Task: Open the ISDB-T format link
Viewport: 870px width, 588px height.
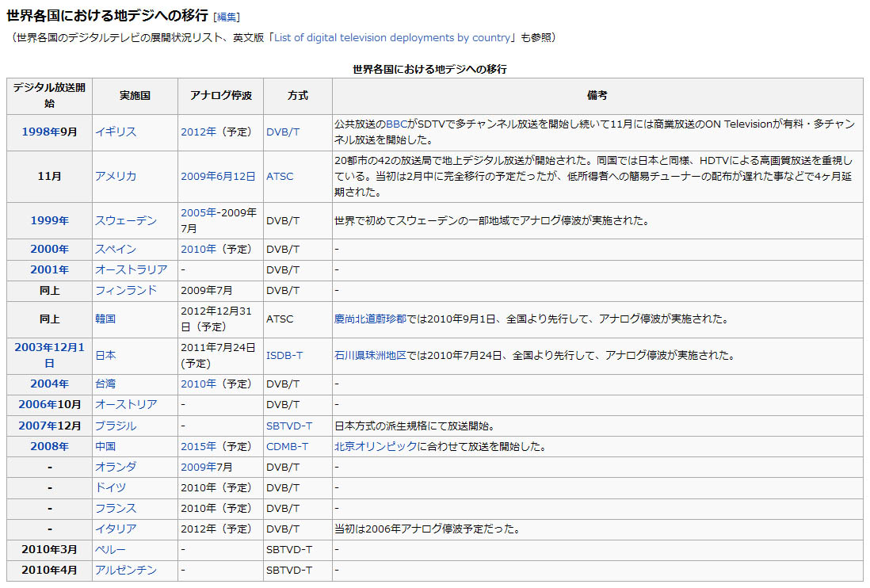Action: pos(284,355)
